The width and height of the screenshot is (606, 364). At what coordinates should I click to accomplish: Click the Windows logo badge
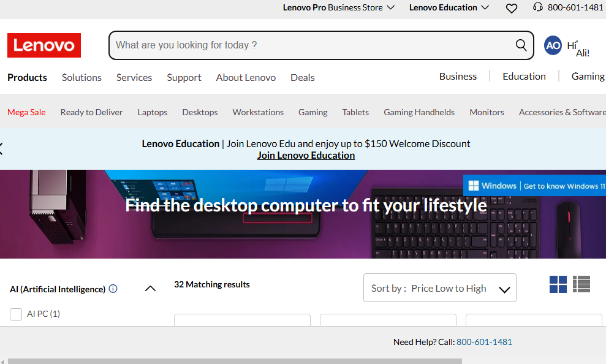coord(474,186)
